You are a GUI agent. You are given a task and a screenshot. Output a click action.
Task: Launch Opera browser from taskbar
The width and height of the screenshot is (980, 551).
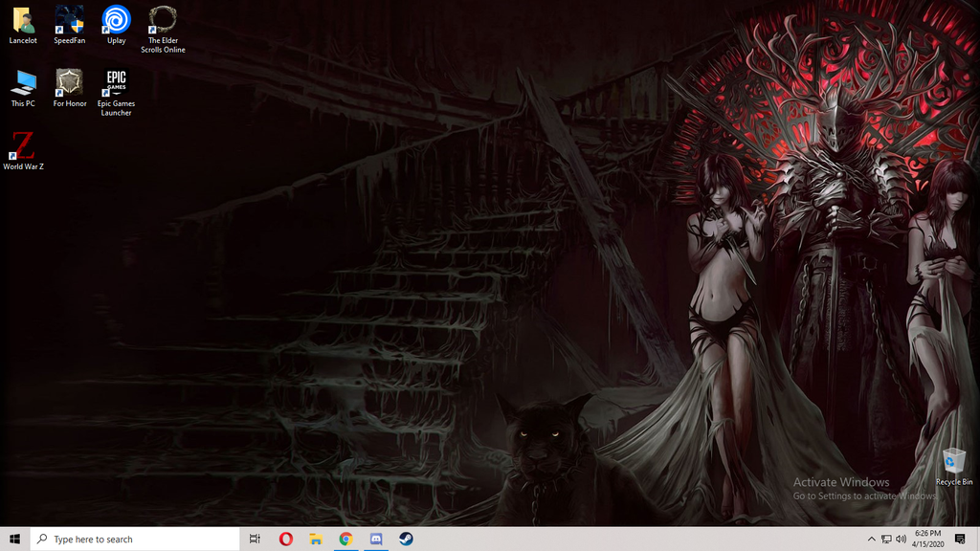[285, 539]
